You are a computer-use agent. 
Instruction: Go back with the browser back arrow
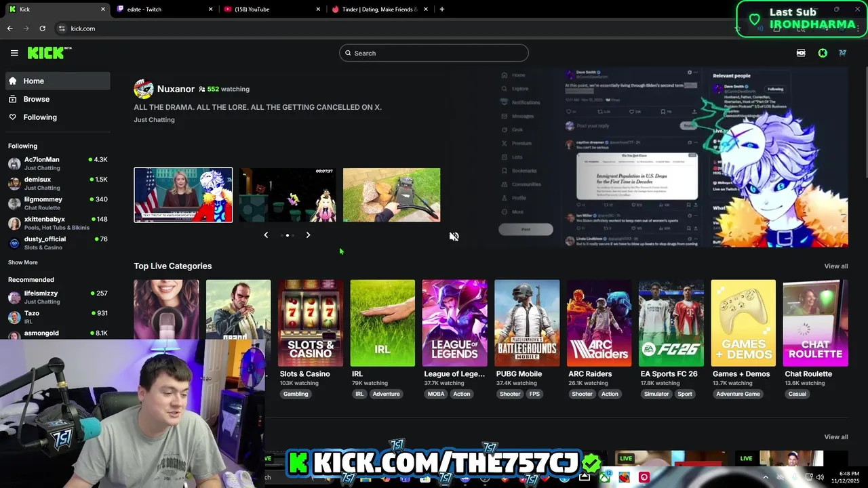point(9,28)
